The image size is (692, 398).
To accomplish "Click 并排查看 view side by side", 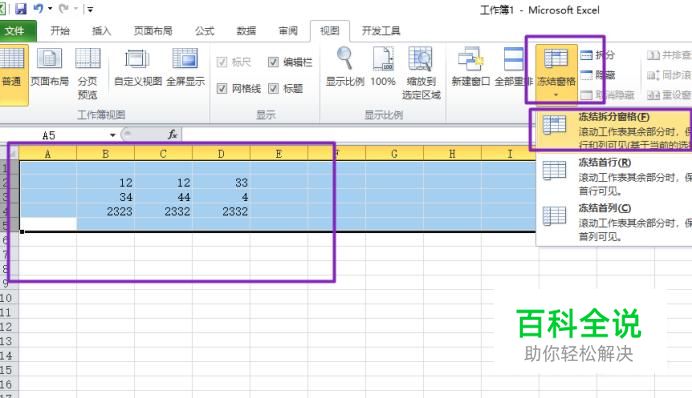I will tap(669, 55).
